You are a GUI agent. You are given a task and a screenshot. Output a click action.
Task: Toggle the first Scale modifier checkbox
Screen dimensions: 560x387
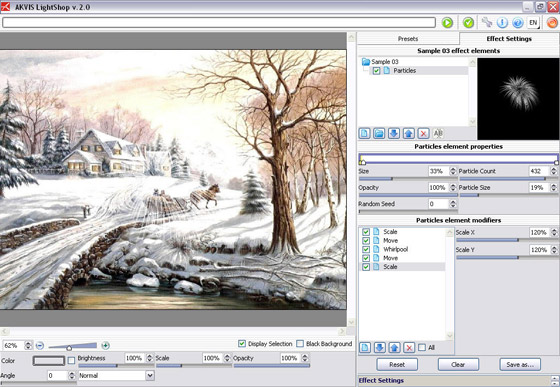coord(366,232)
